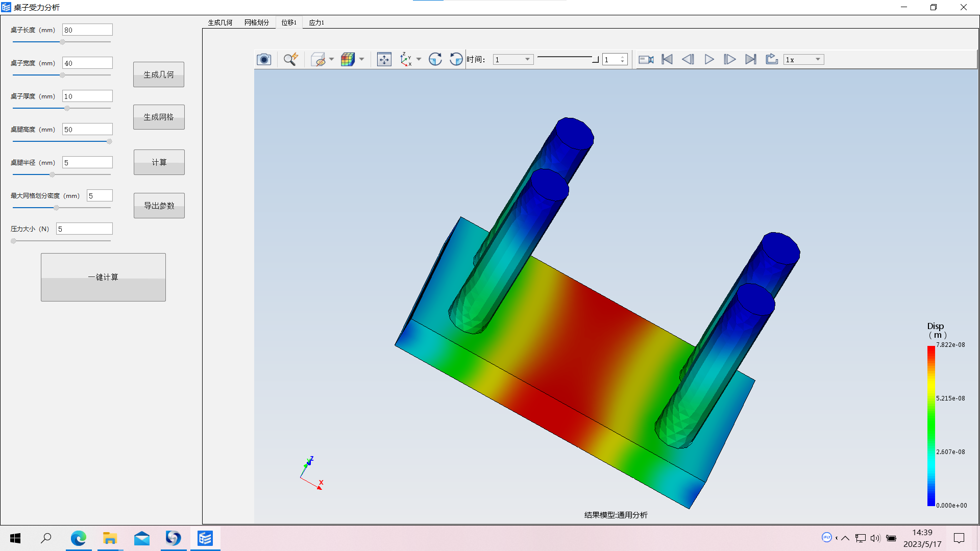Click the 一键计算 button
The height and width of the screenshot is (551, 980).
[x=103, y=277]
